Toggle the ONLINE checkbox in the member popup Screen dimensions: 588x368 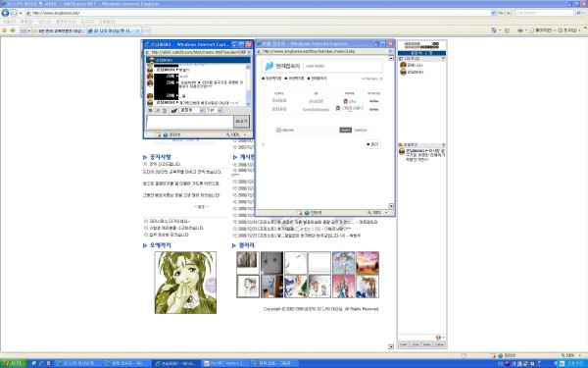pos(278,130)
